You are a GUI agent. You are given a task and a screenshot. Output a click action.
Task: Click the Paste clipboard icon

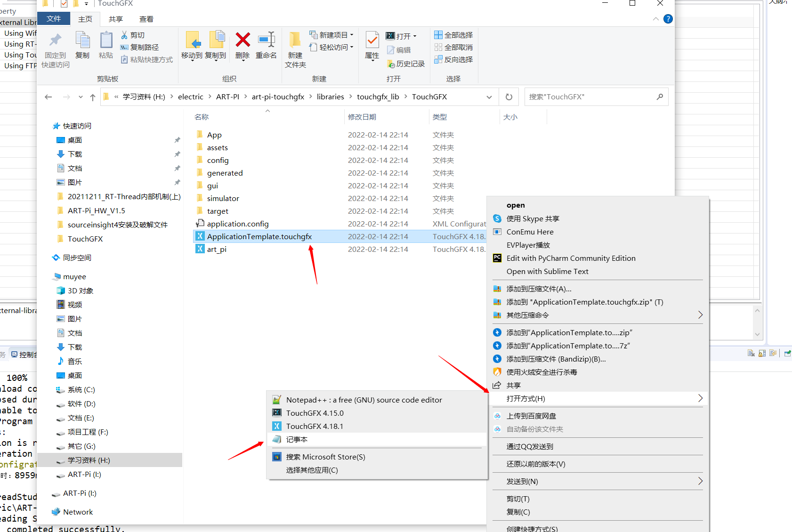click(x=106, y=40)
